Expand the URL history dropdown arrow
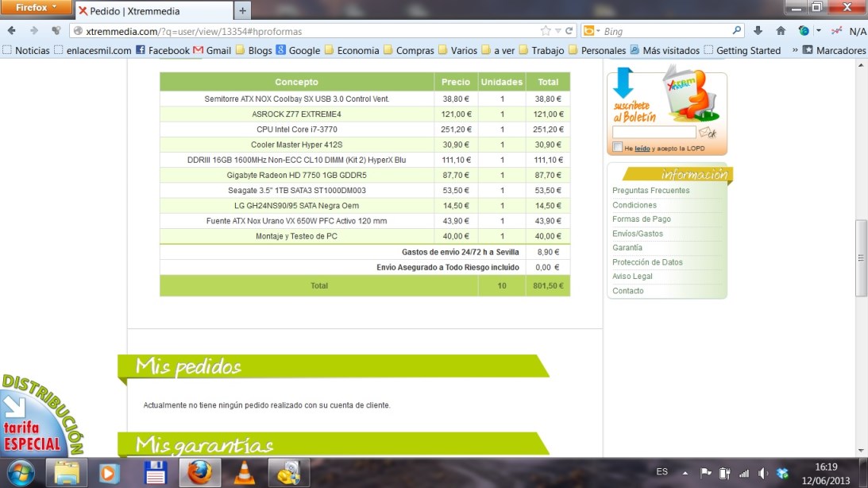 (x=558, y=31)
